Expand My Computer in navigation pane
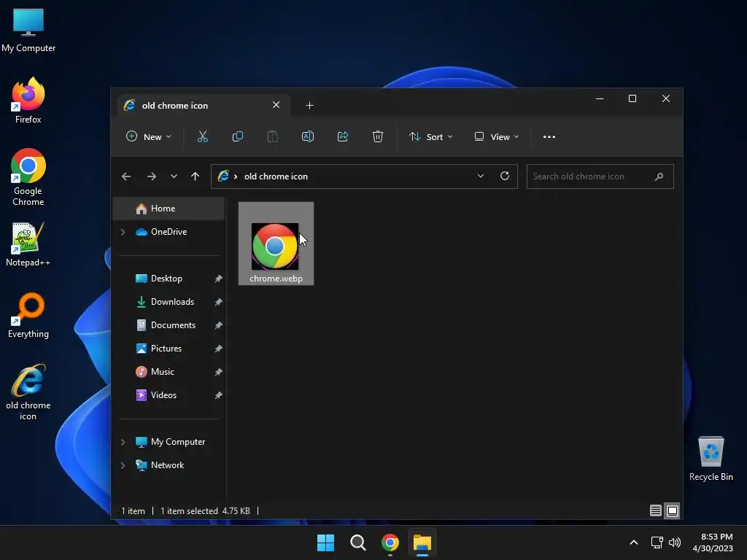This screenshot has height=560, width=747. pyautogui.click(x=123, y=442)
